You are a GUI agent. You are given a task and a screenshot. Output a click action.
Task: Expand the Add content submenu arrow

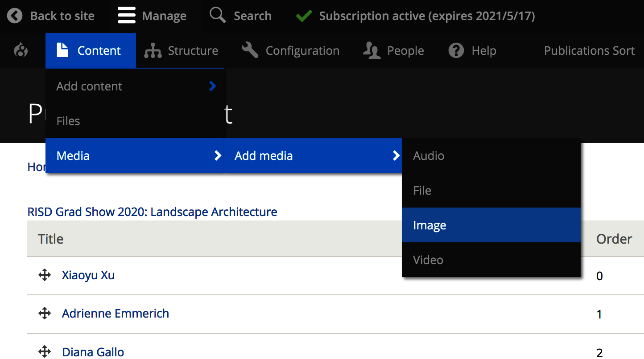[x=213, y=86]
